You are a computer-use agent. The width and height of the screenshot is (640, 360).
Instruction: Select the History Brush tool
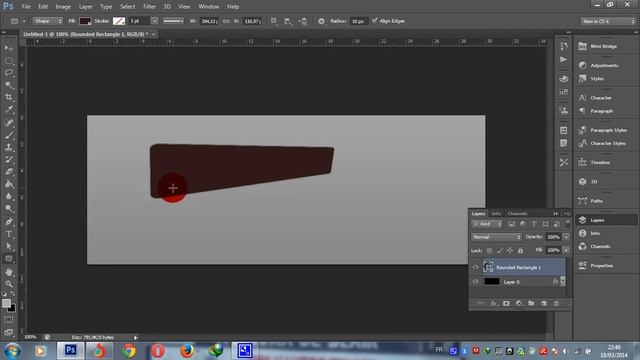click(x=9, y=160)
